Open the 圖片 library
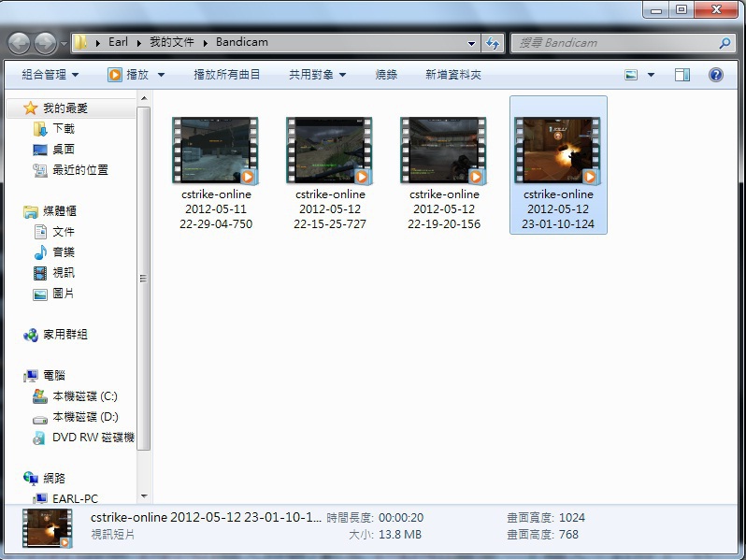Viewport: 746px width, 560px height. pos(64,294)
